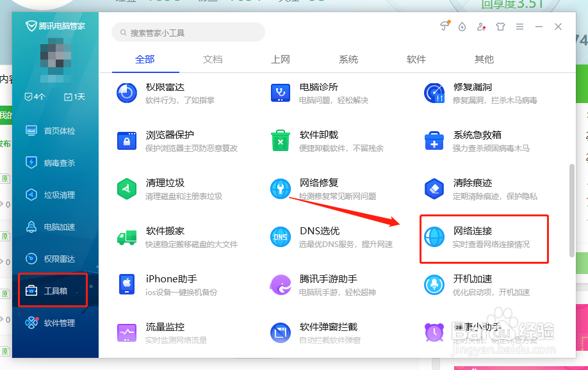Launch the 软件搬家 truck icon
The width and height of the screenshot is (588, 370).
pyautogui.click(x=127, y=237)
